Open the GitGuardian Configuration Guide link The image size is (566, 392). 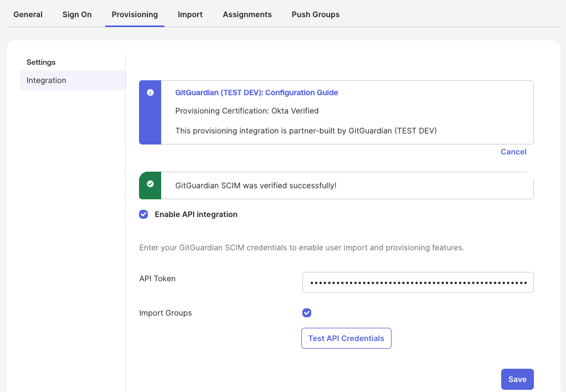tap(256, 92)
